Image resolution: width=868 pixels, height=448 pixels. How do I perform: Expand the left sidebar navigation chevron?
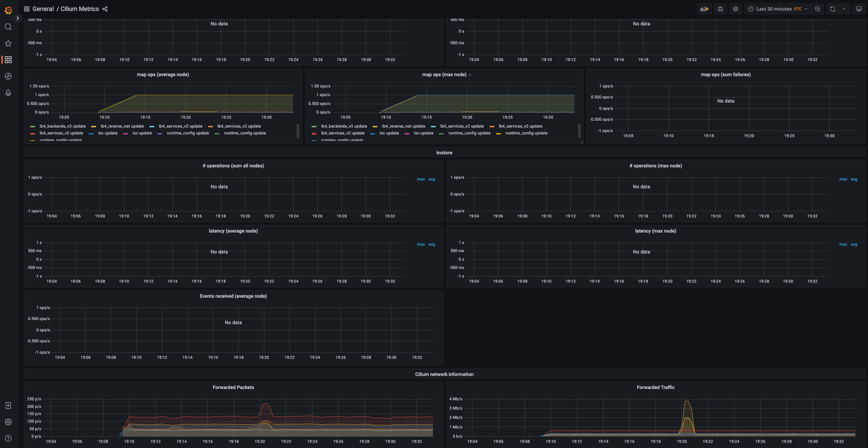(x=17, y=18)
